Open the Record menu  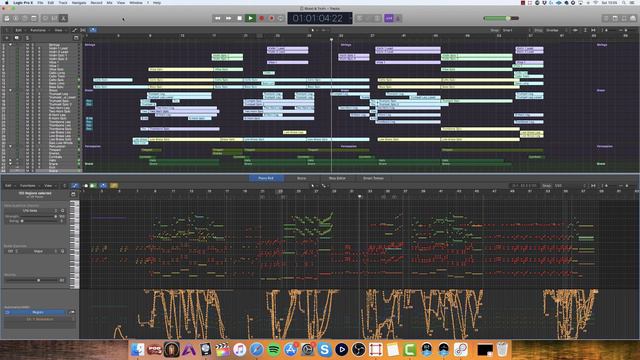(x=96, y=2)
